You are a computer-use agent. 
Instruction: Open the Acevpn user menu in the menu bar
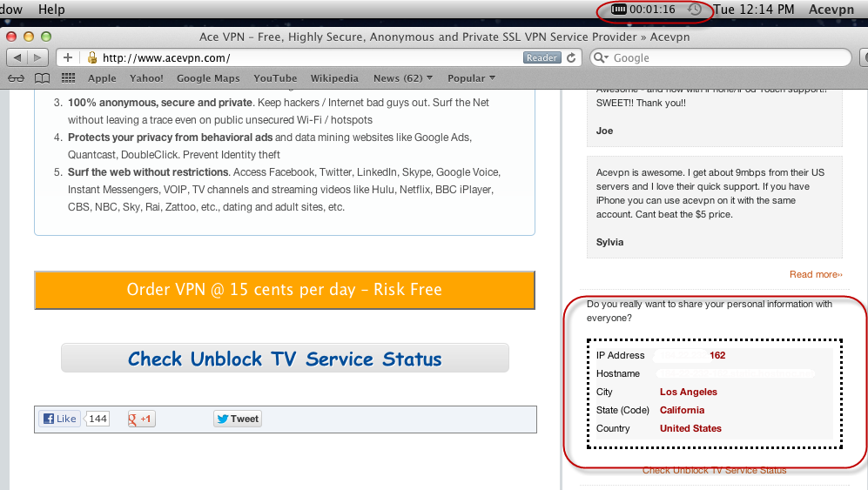pyautogui.click(x=831, y=10)
